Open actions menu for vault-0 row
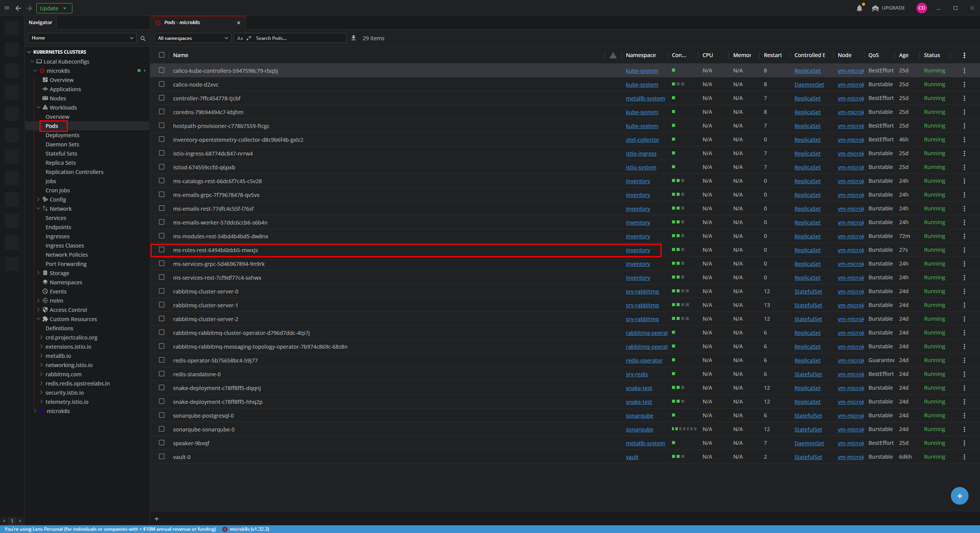Screen dimensions: 980x533 (x=964, y=457)
